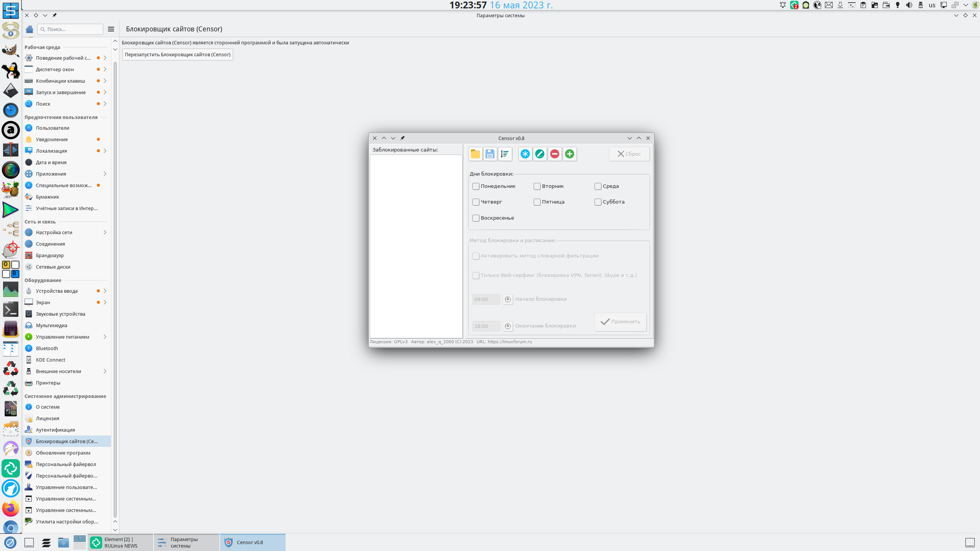
Task: Click the open folder icon in Censor
Action: 475,154
